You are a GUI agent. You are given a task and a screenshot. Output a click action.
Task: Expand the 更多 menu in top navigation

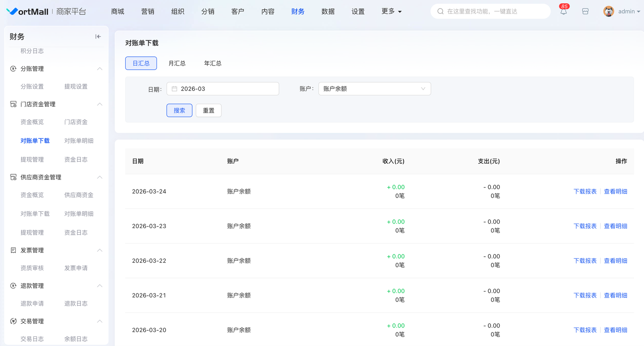(x=391, y=11)
